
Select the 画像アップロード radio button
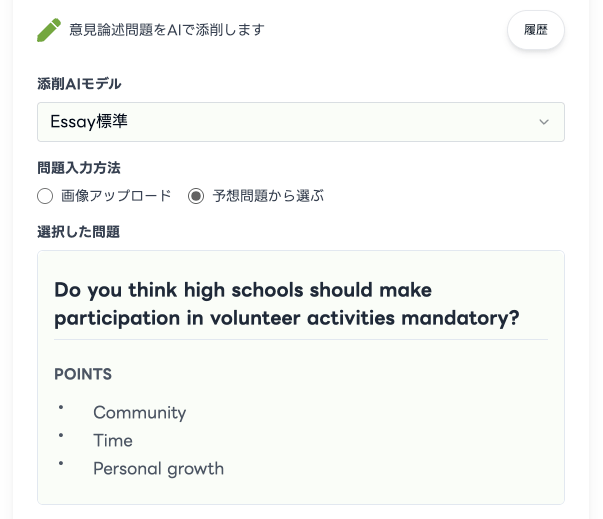[x=44, y=196]
